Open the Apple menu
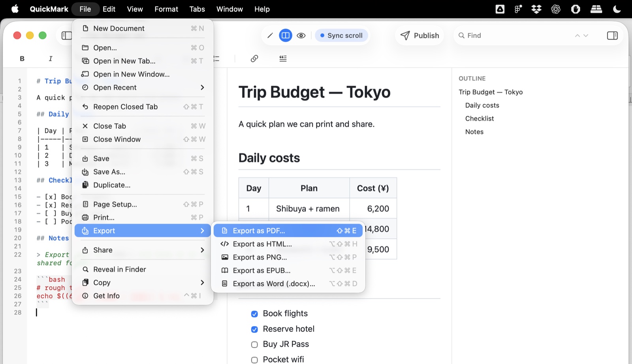Screen dimensions: 632x364 click(x=15, y=9)
